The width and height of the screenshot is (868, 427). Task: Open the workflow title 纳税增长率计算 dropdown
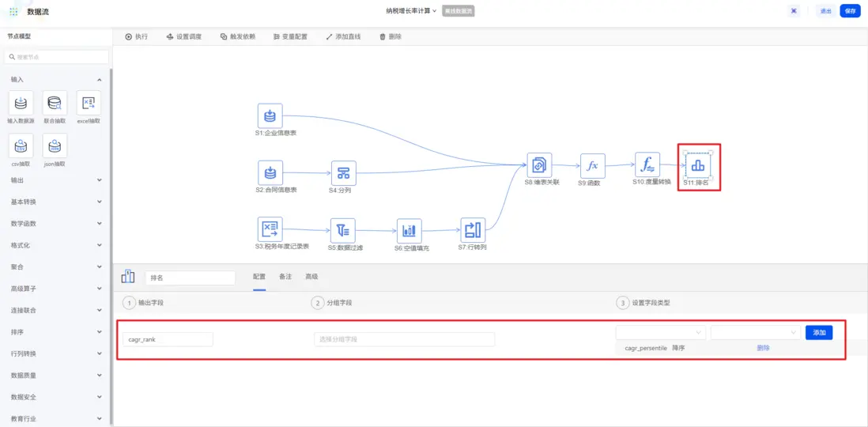[411, 10]
